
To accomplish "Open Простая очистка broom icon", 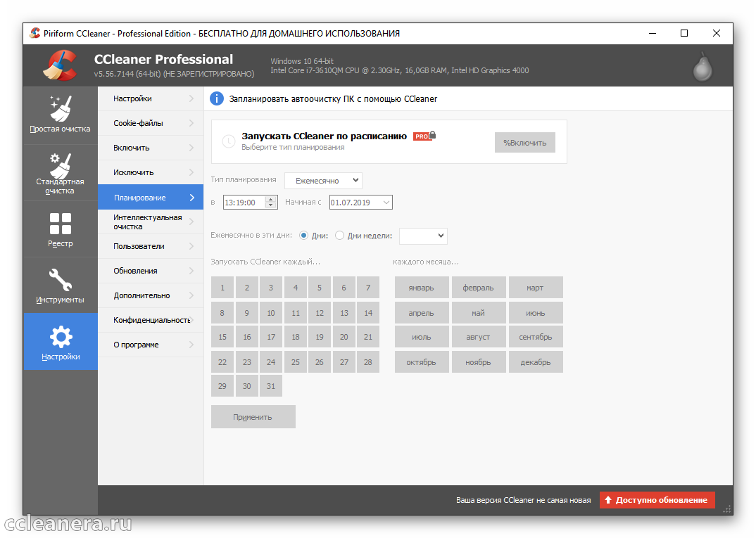I will click(x=61, y=108).
